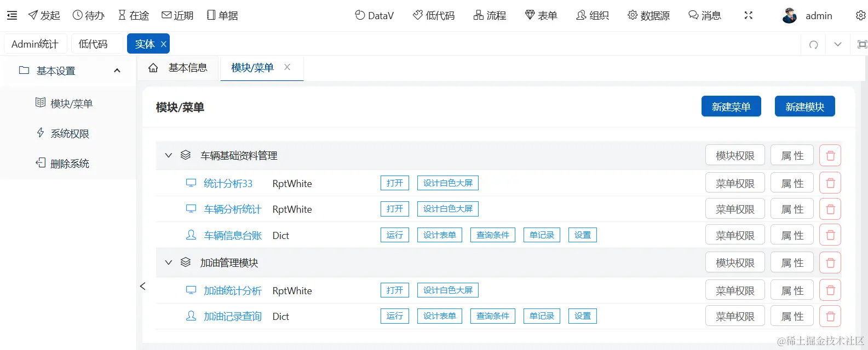Viewport: 868px width, 350px height.
Task: Open the 车辆信息台账 menu link
Action: pyautogui.click(x=233, y=236)
